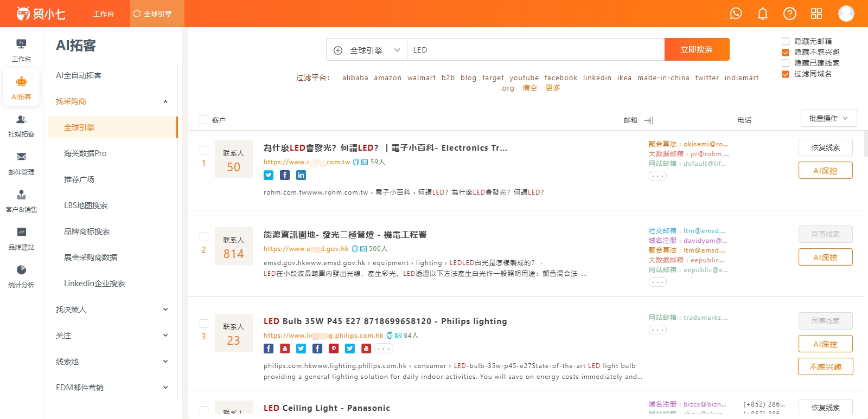Filter by the made-in-china platform
The image size is (868, 419).
663,78
